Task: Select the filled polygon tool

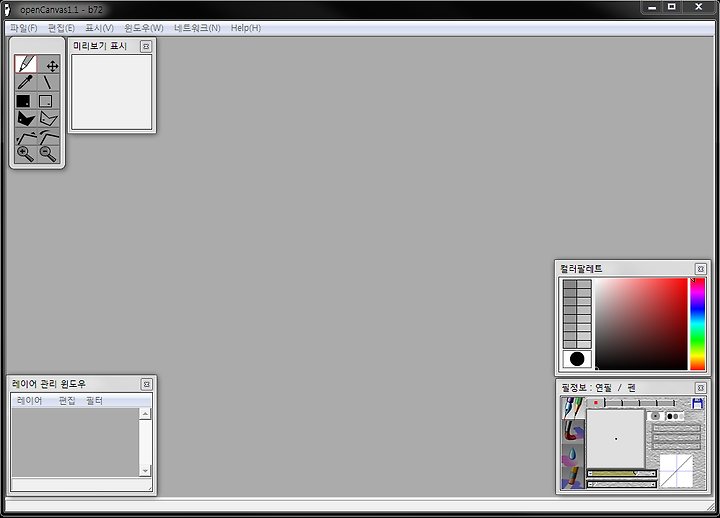Action: (x=26, y=119)
